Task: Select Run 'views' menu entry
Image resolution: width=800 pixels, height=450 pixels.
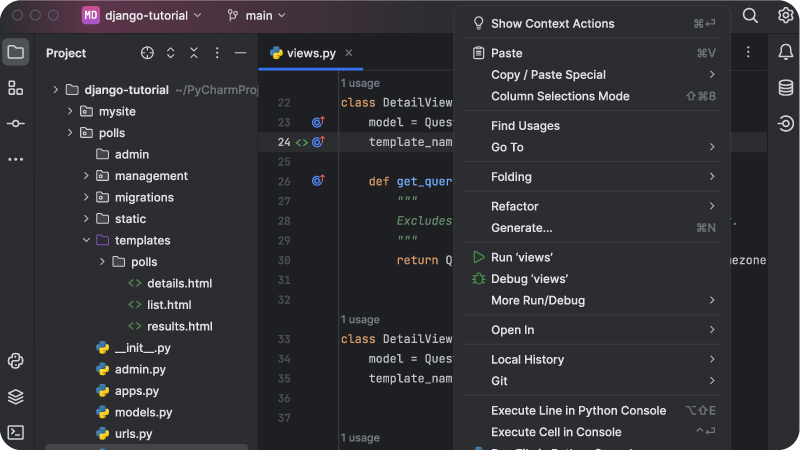Action: point(592,257)
